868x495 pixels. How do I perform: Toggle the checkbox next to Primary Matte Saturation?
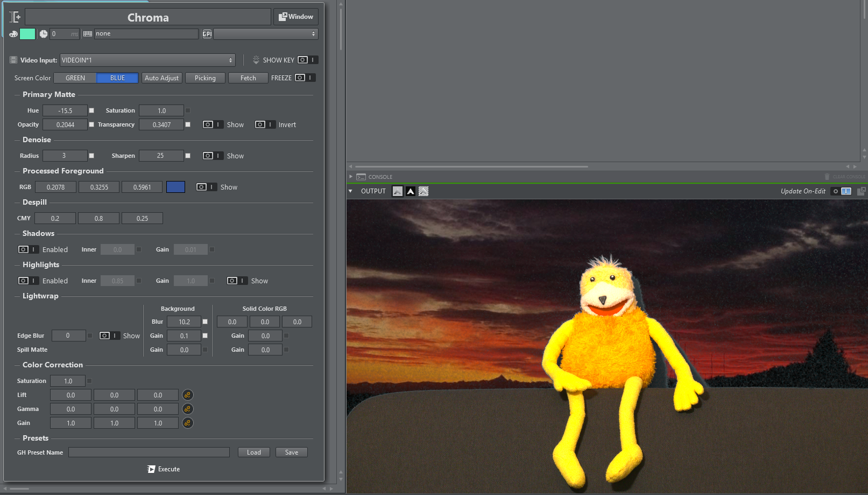(x=188, y=110)
